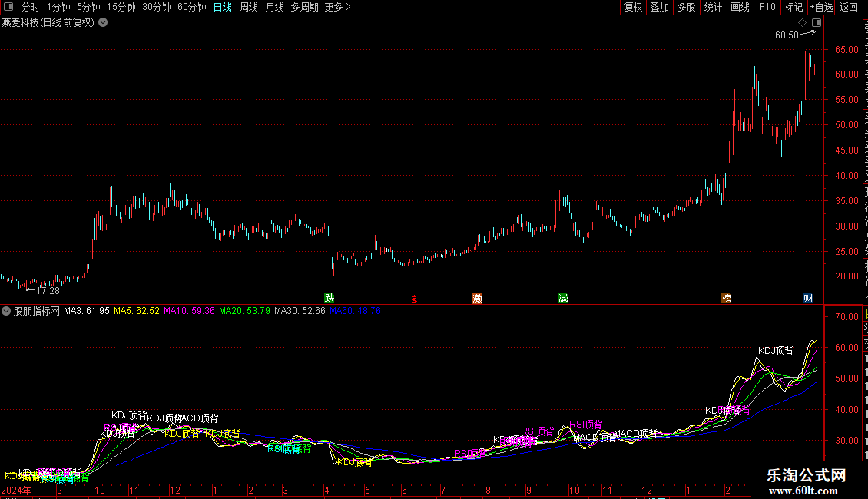
Task: Click the red $ event marker
Action: point(415,299)
